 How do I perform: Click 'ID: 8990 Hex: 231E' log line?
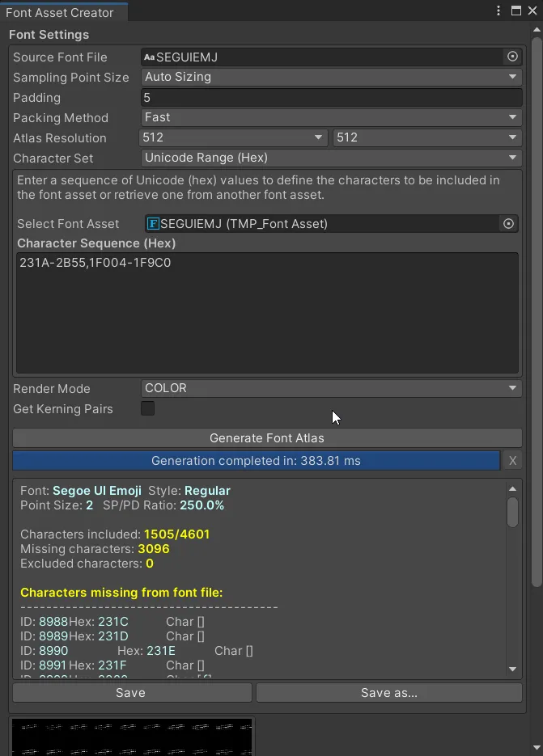137,651
